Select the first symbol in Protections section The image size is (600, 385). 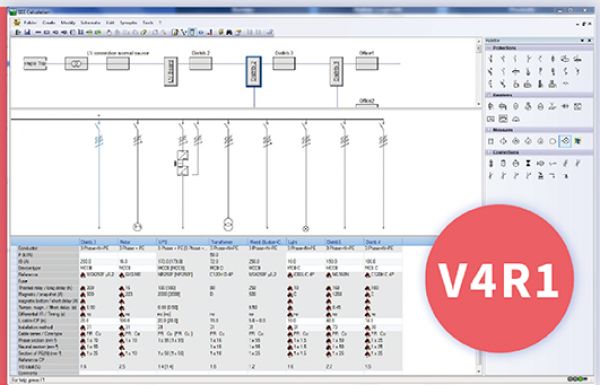(x=491, y=59)
